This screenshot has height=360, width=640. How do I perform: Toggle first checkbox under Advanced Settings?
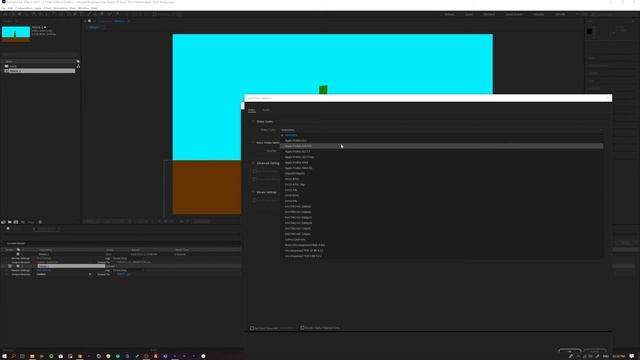pyautogui.click(x=255, y=171)
